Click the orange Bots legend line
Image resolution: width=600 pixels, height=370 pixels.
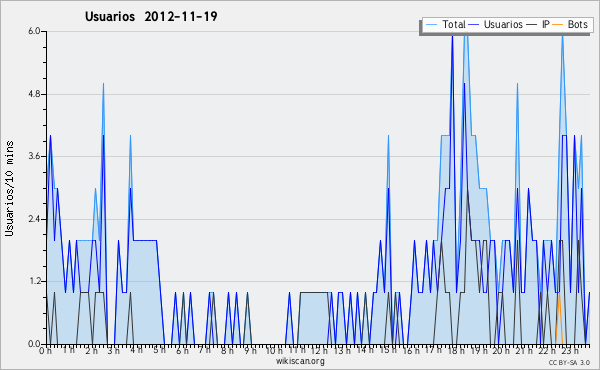coord(558,24)
